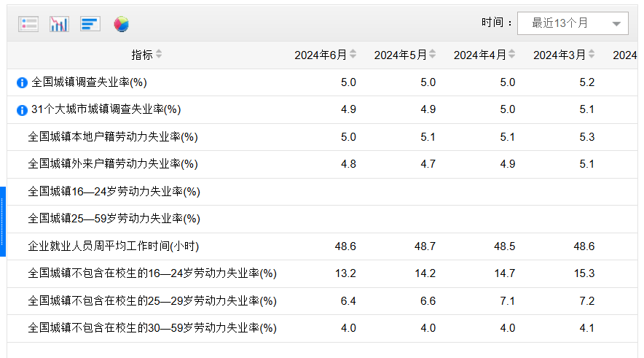Select the horizontal bar chart icon
Screen dimensions: 644x358
tap(90, 24)
